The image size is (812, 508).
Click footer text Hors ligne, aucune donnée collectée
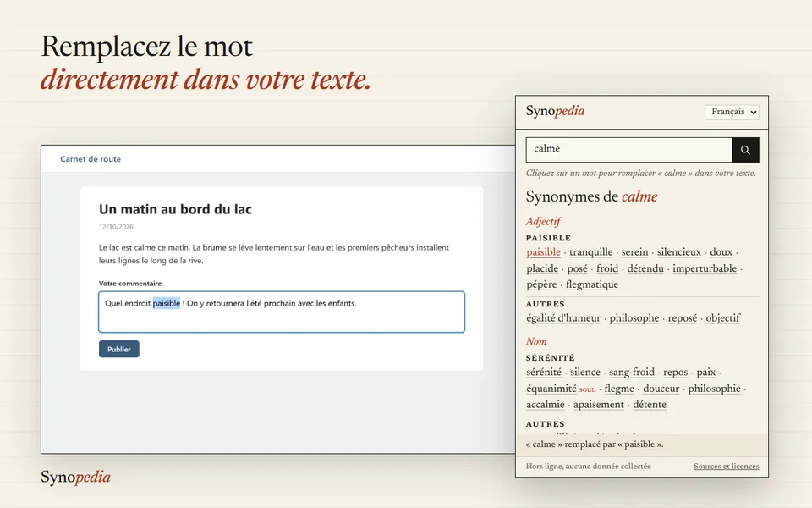coord(589,466)
